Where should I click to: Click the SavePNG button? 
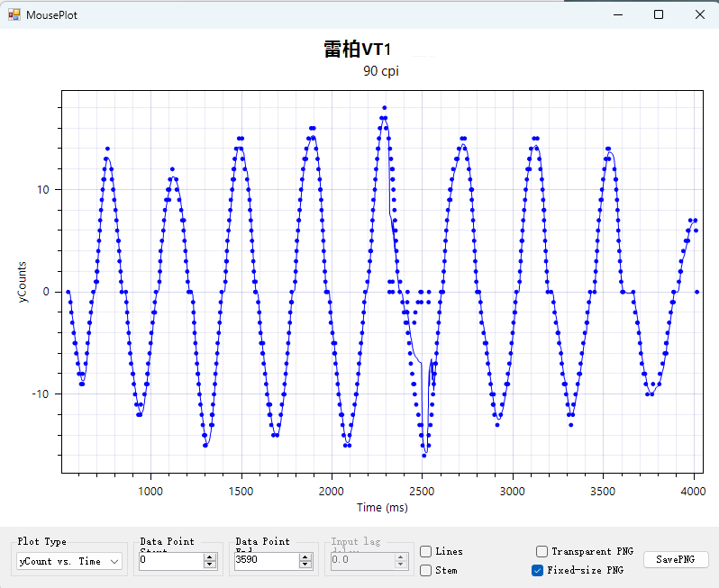pos(676,559)
